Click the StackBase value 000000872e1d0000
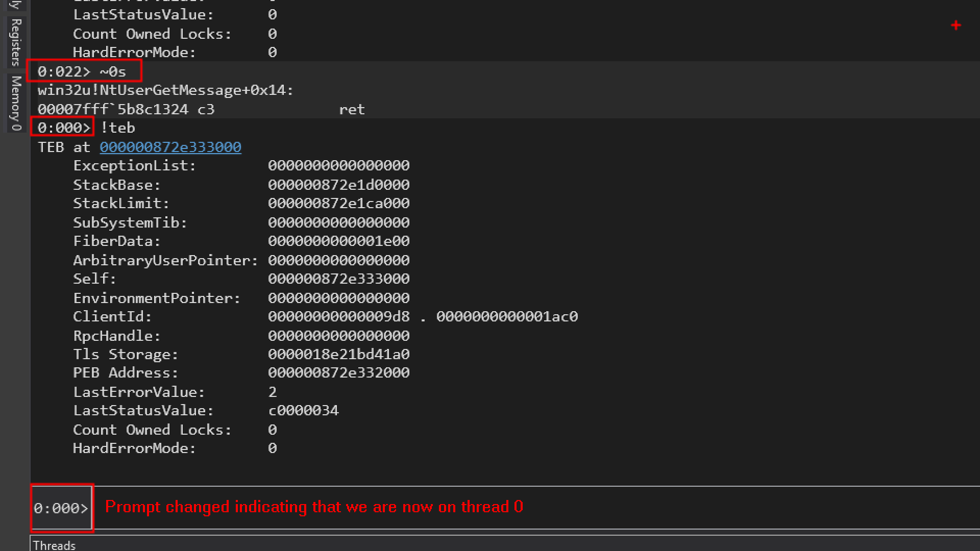This screenshot has height=551, width=980. tap(338, 185)
